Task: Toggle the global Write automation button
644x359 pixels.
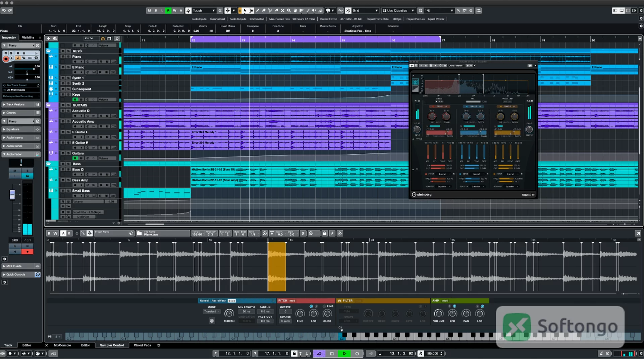Action: point(175,10)
